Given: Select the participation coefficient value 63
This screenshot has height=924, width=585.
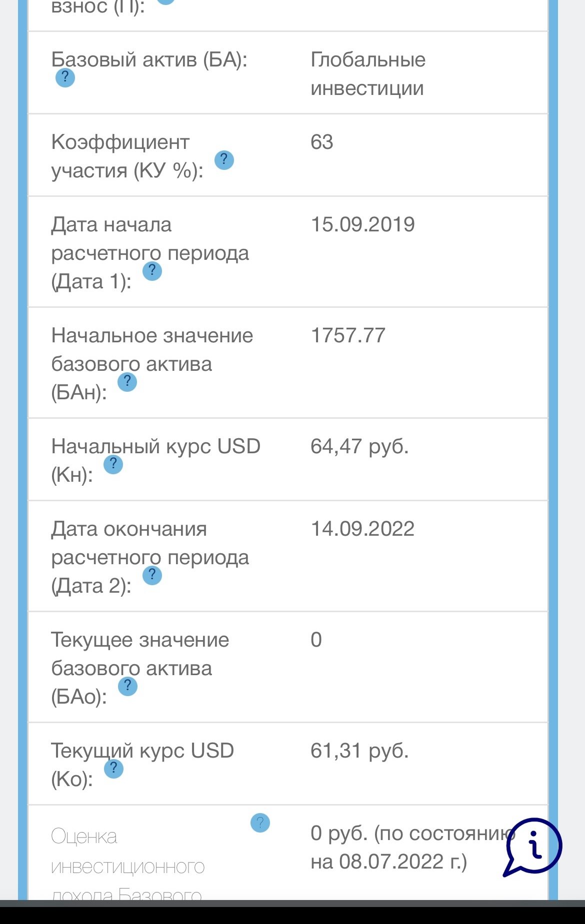Looking at the screenshot, I should 322,142.
